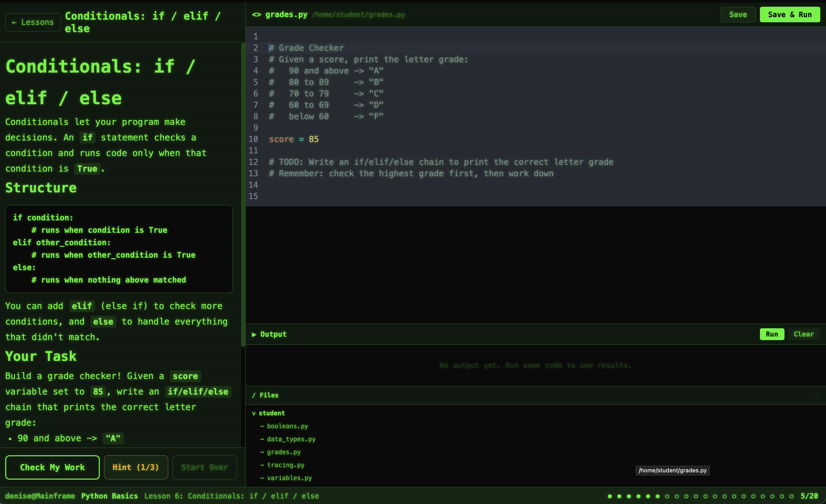
Task: Click the elif code chip in lesson paragraph
Action: (x=82, y=306)
